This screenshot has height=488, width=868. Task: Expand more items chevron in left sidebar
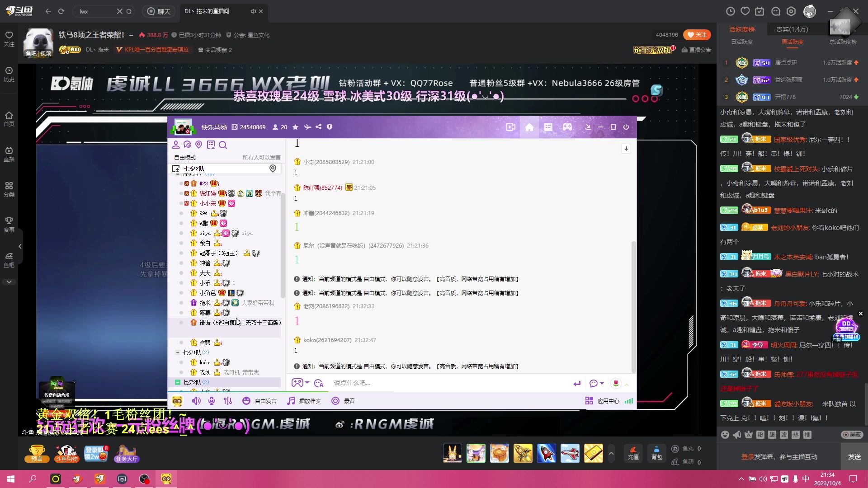point(9,282)
